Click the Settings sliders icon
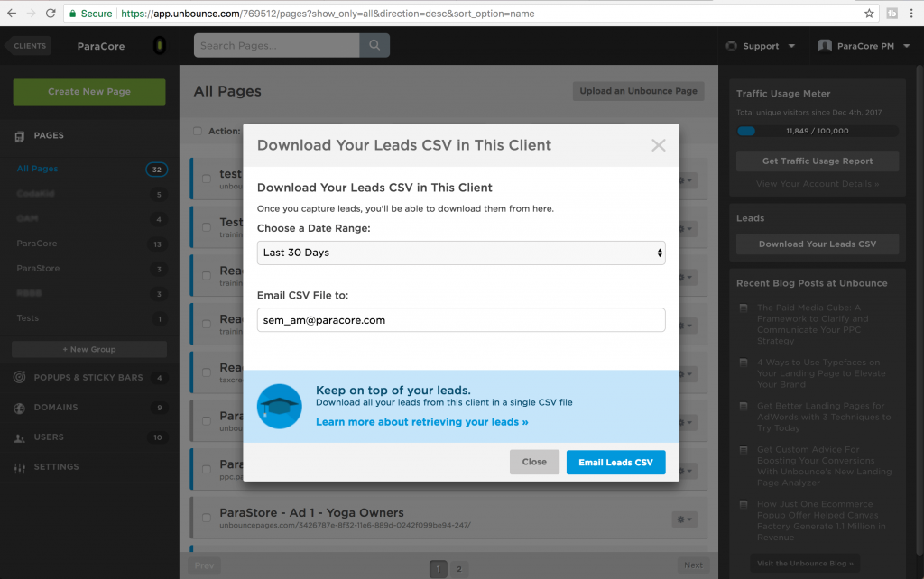 [20, 468]
